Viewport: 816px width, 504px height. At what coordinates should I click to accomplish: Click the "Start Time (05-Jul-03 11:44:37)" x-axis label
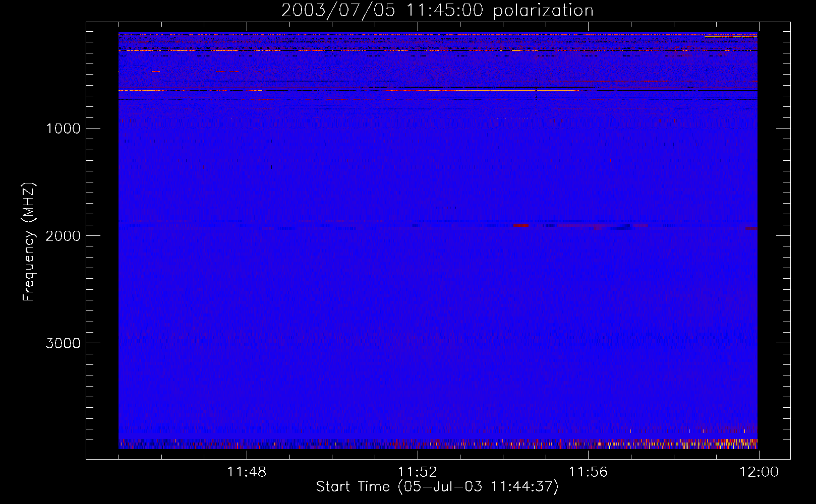pos(437,487)
